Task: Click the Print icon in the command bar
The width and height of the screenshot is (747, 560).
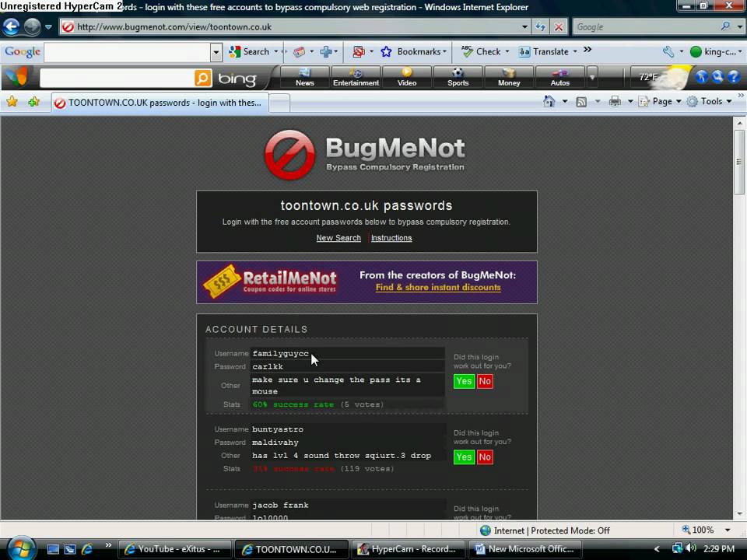Action: pyautogui.click(x=615, y=101)
